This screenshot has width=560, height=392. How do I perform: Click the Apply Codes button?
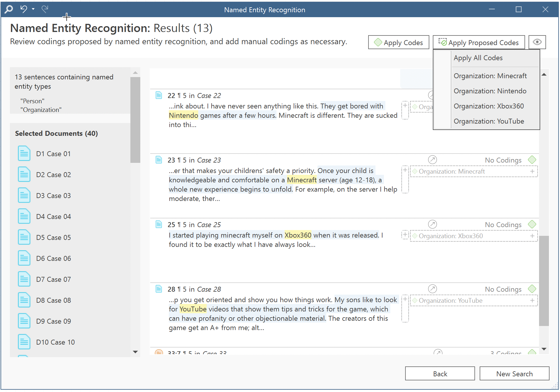pos(398,42)
